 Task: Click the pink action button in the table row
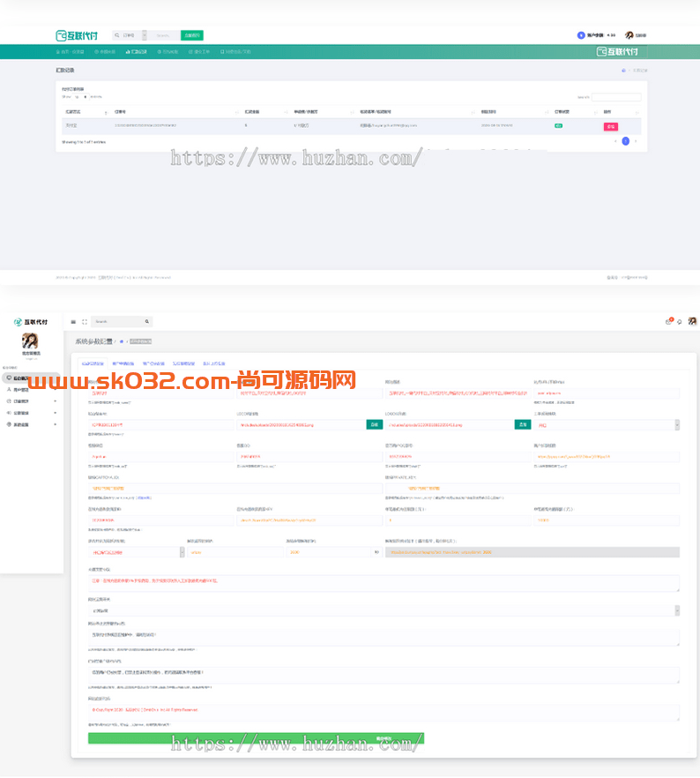pyautogui.click(x=610, y=126)
